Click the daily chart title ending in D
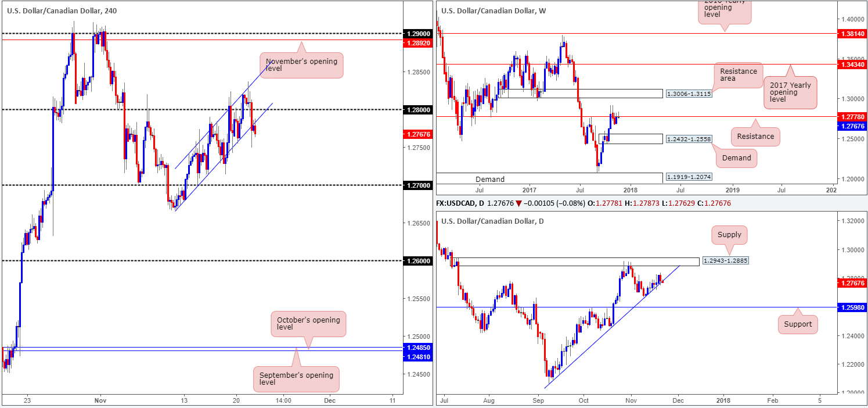This screenshot has height=408, width=868. pyautogui.click(x=492, y=221)
